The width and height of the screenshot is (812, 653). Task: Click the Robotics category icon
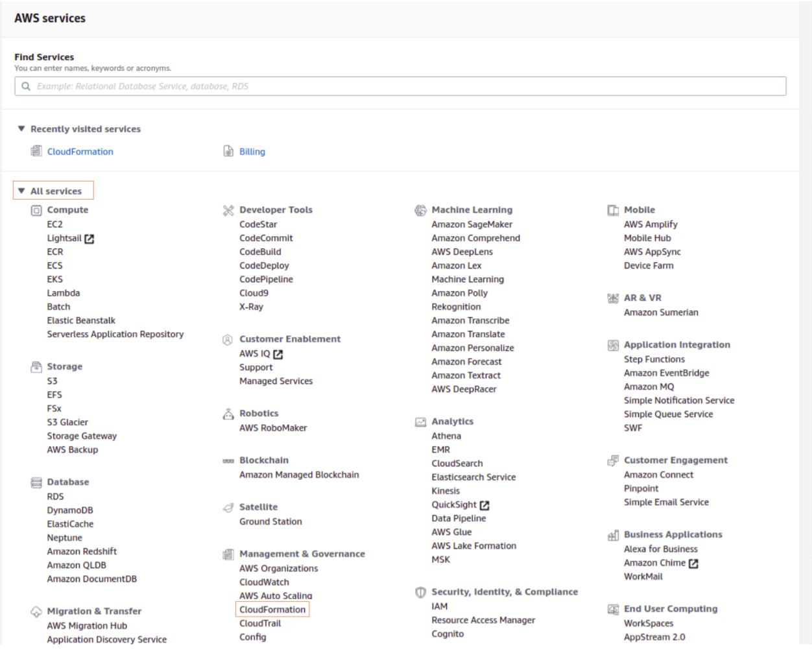(228, 414)
